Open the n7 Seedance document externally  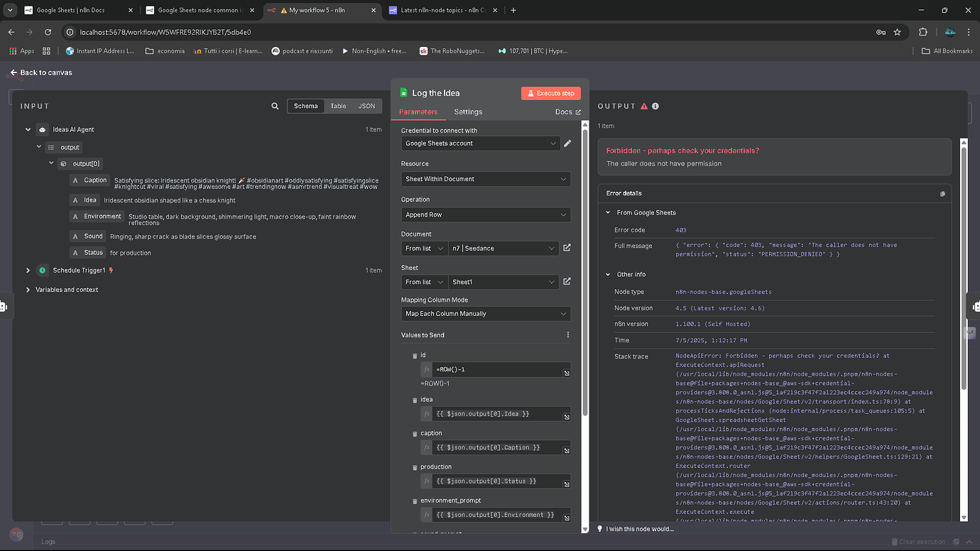point(566,248)
